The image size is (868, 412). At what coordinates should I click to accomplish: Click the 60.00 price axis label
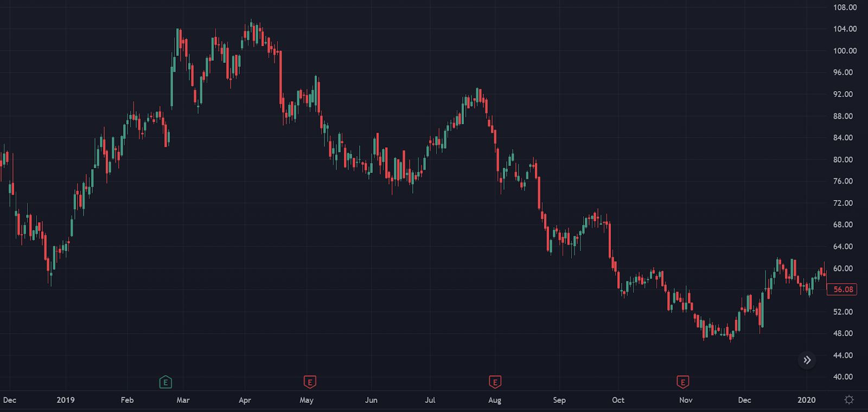843,268
